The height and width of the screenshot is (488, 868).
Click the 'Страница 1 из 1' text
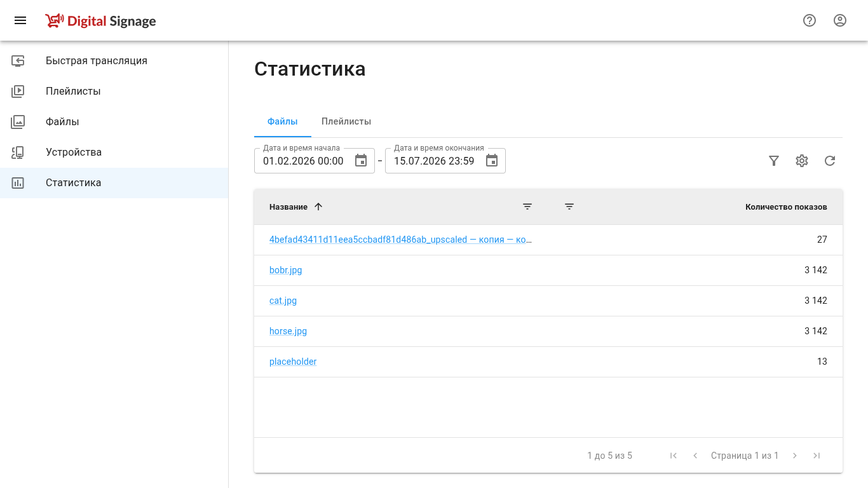click(745, 456)
